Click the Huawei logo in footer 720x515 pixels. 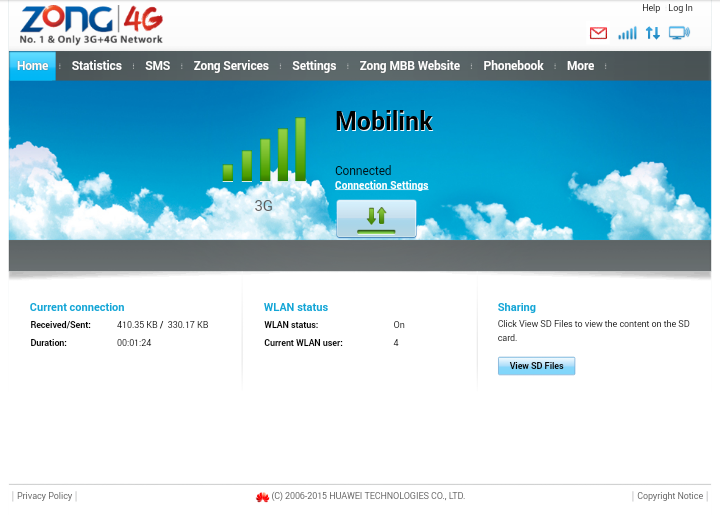click(x=262, y=497)
